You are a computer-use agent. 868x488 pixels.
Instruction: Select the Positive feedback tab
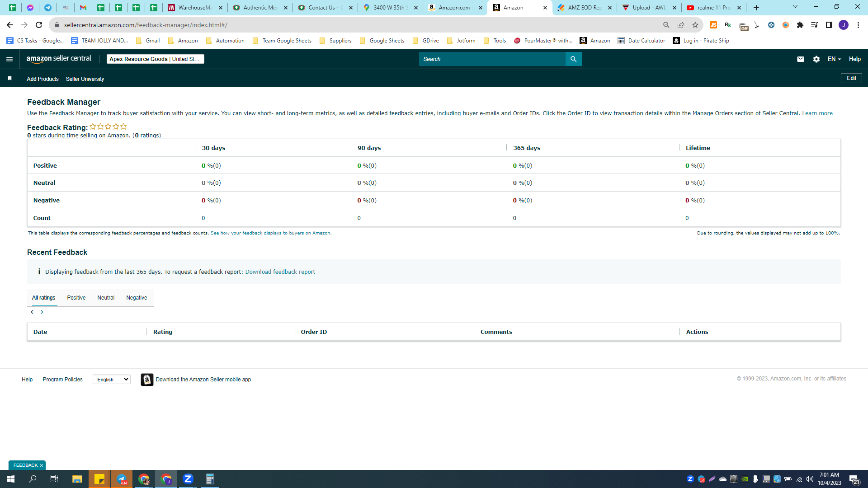click(76, 298)
